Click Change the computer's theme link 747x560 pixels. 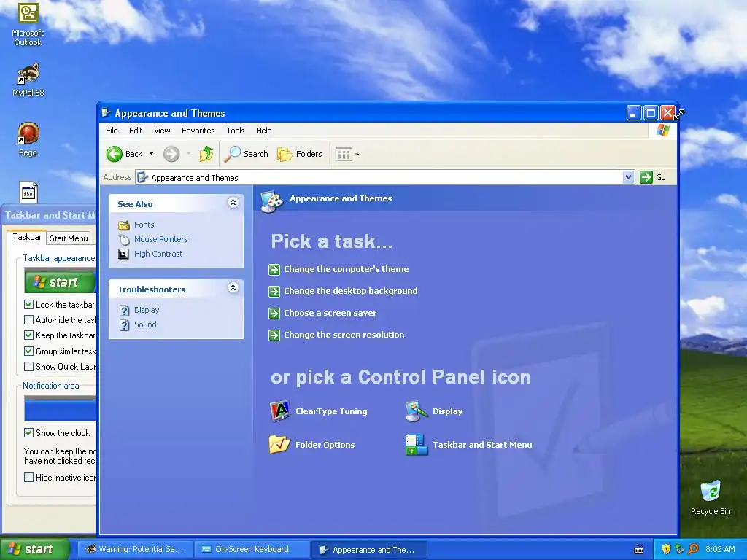tap(347, 269)
